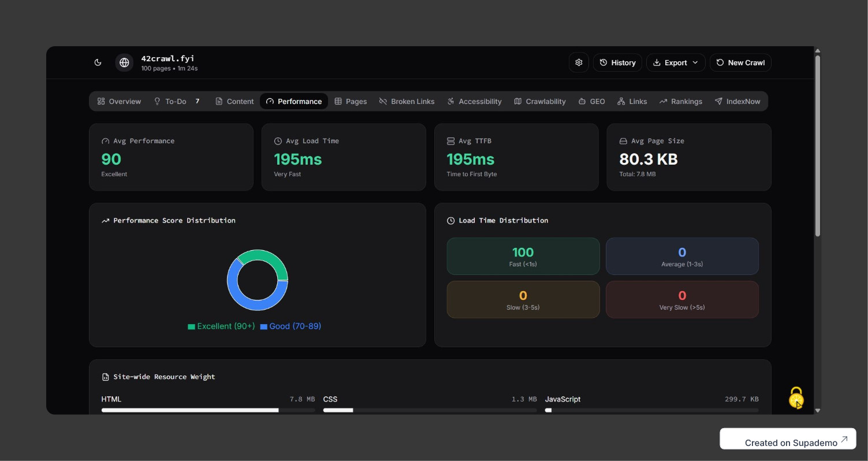Open the crawl History

click(617, 62)
